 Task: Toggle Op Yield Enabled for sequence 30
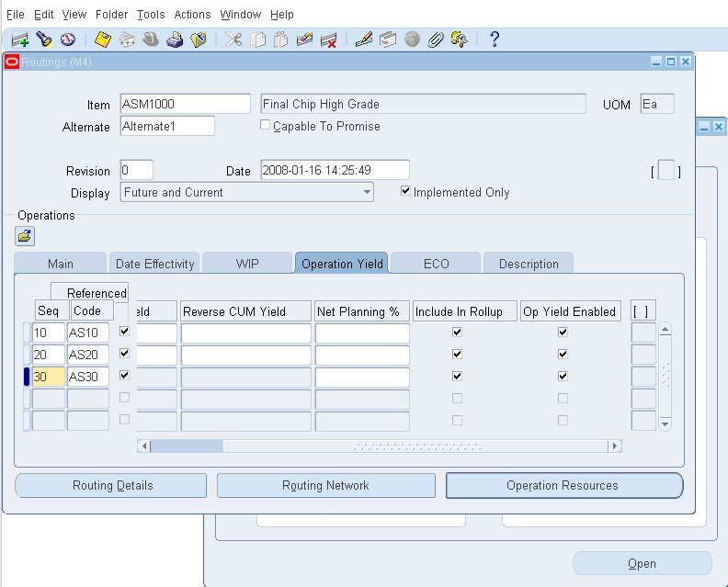tap(563, 376)
